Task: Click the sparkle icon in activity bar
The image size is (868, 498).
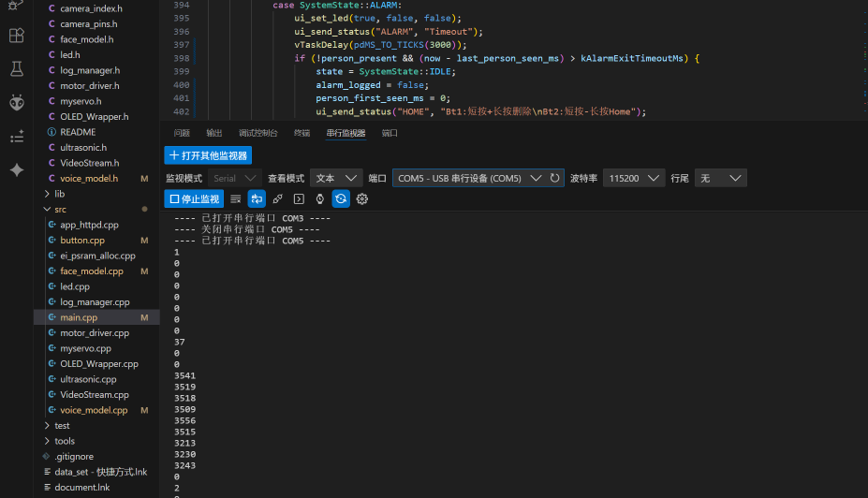Action: click(16, 170)
